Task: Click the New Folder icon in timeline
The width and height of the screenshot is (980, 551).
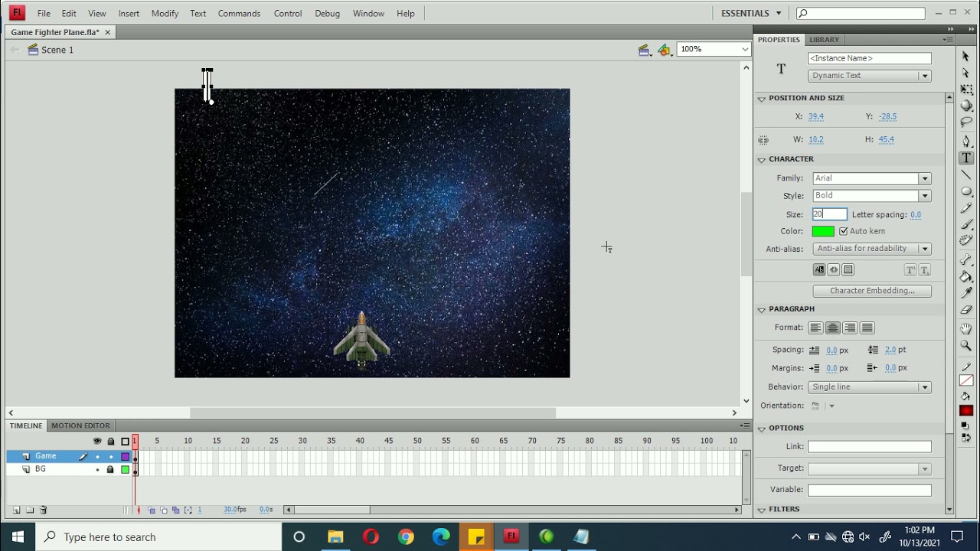Action: click(30, 510)
